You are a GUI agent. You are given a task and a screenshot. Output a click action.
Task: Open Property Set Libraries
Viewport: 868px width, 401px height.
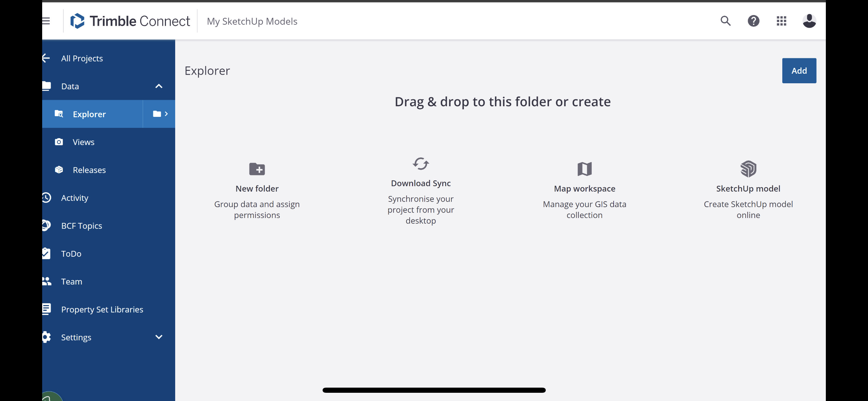click(109, 309)
